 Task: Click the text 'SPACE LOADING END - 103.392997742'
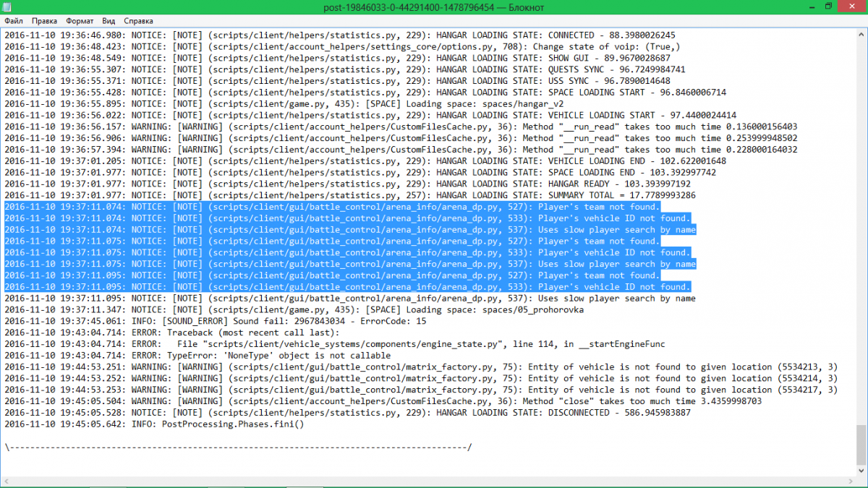[632, 172]
